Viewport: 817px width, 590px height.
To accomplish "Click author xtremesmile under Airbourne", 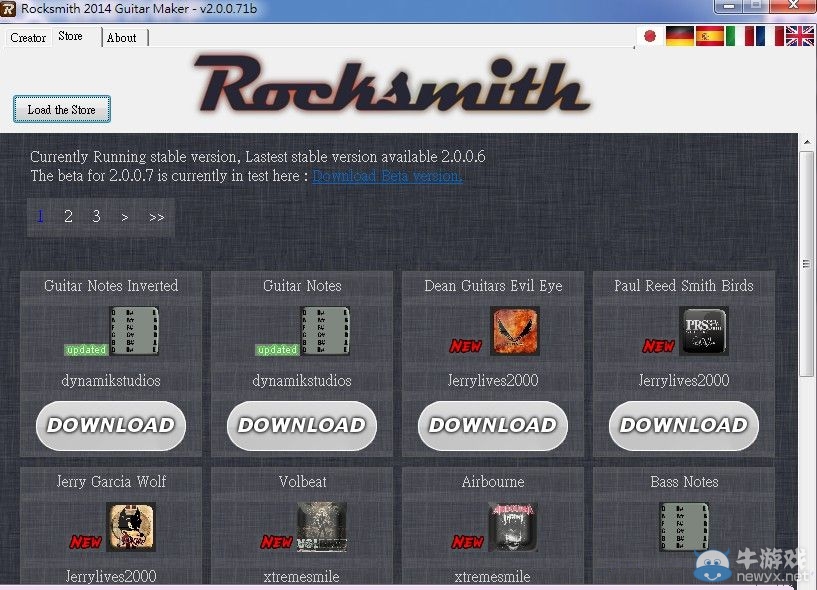I will pos(492,576).
